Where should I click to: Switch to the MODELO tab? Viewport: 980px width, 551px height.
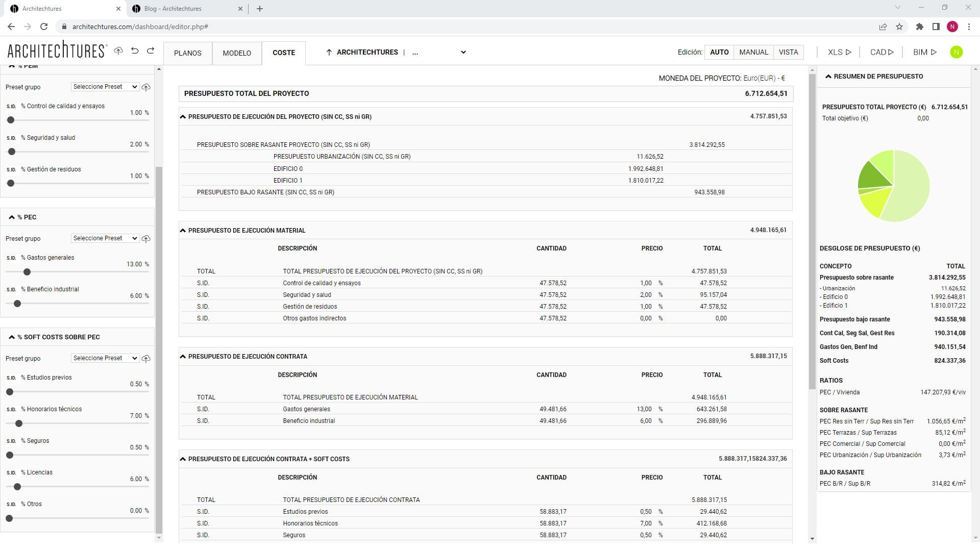[x=236, y=53]
